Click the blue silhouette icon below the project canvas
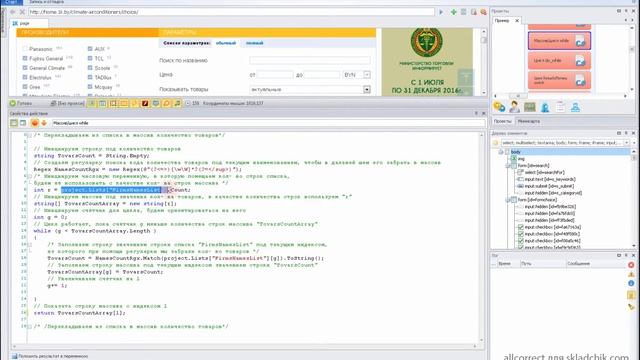 tap(545, 107)
